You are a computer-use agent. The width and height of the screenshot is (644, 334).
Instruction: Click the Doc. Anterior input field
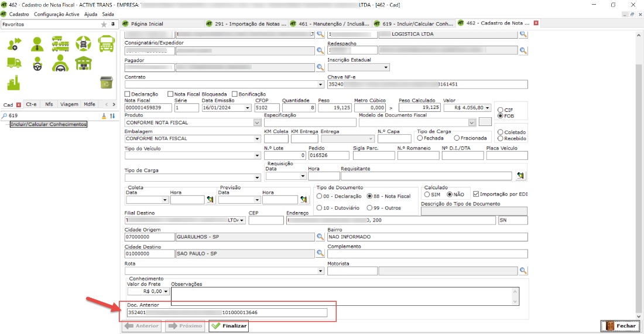click(227, 313)
